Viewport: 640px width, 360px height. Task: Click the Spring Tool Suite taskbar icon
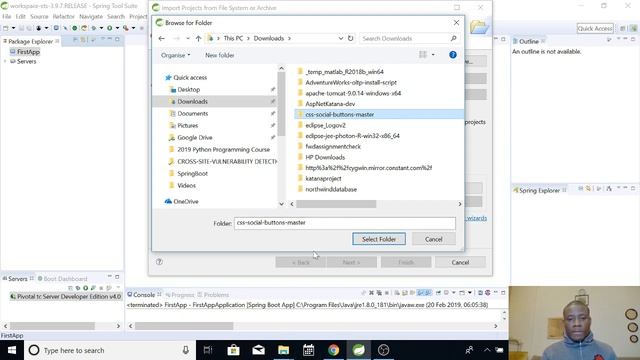point(358,350)
